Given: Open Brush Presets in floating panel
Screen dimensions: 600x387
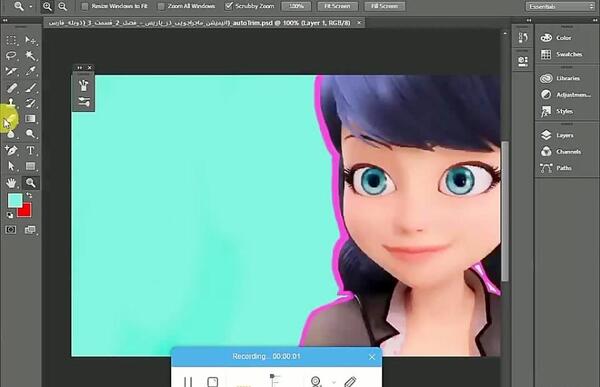Looking at the screenshot, I should pos(83,85).
